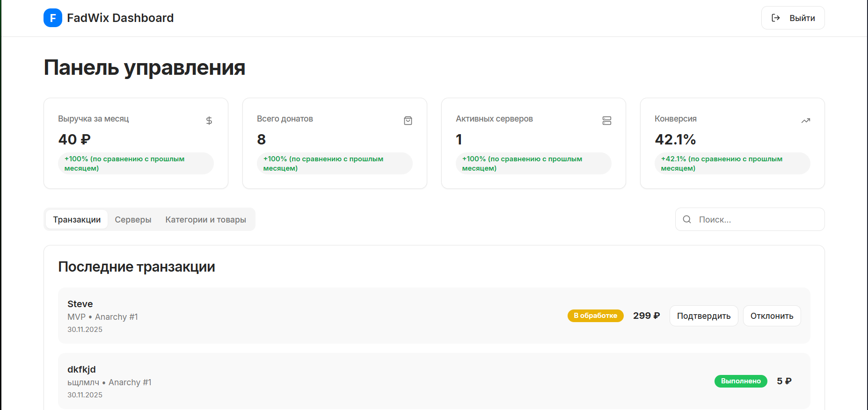Reject Steve's transaction with Отклонить
This screenshot has height=410, width=868.
(x=772, y=316)
